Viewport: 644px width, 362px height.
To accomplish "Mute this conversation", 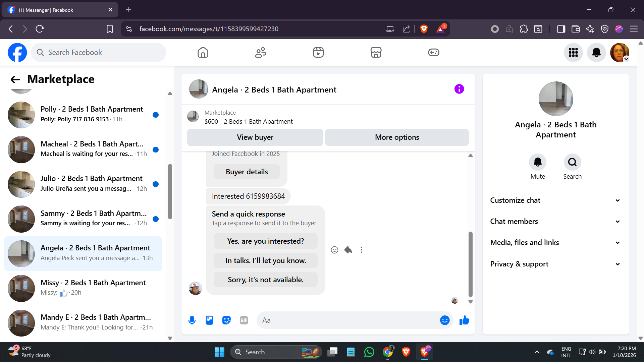I will pyautogui.click(x=537, y=163).
